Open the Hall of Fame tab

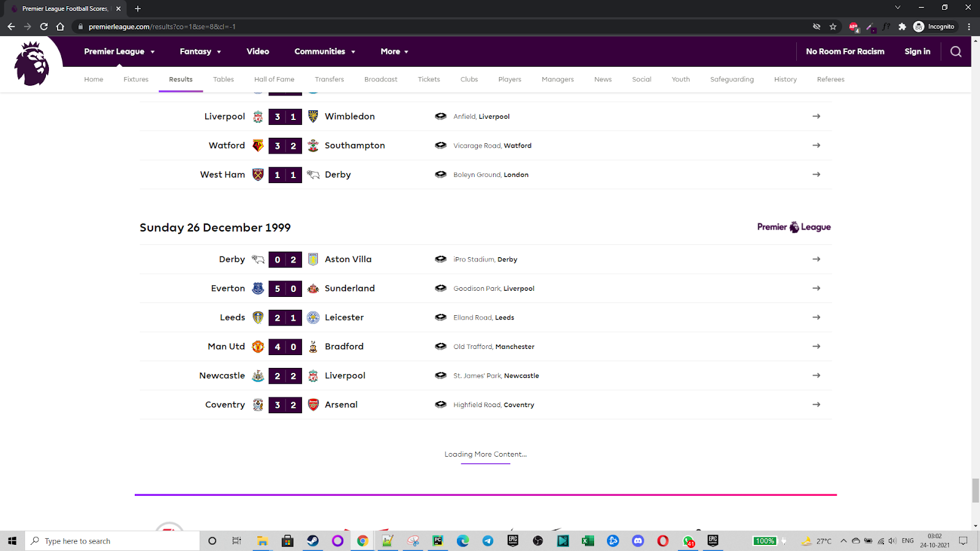click(x=274, y=80)
